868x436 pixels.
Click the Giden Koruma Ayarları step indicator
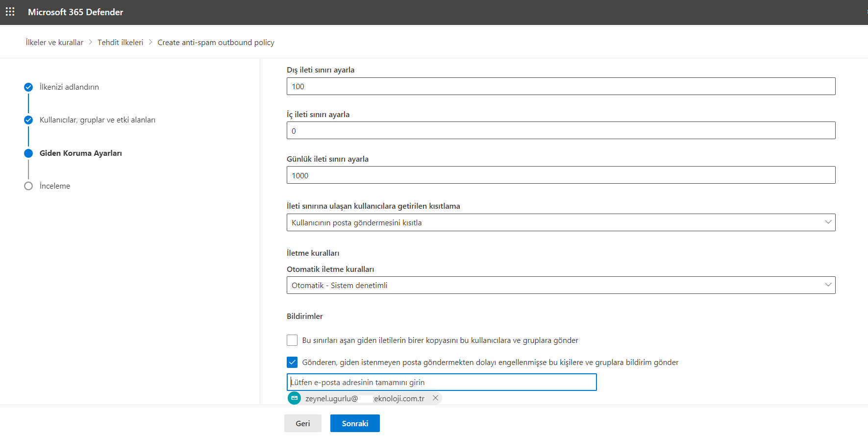[x=28, y=153]
